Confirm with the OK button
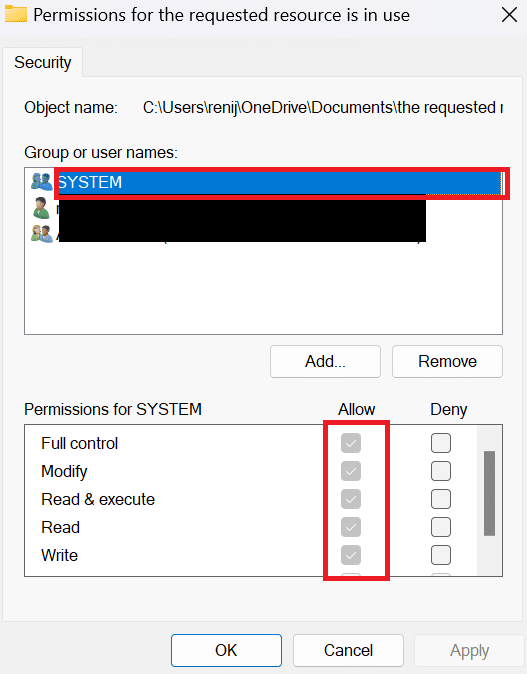Image resolution: width=527 pixels, height=674 pixels. [x=227, y=650]
